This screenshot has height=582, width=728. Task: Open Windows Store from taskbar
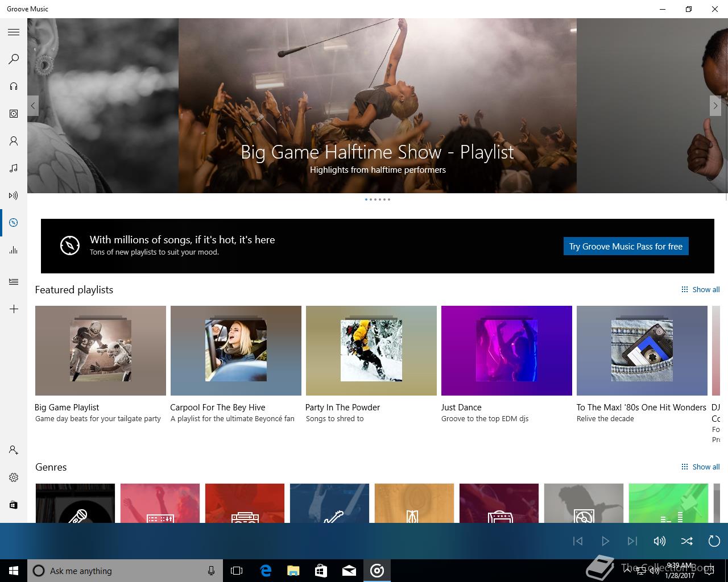click(x=321, y=571)
